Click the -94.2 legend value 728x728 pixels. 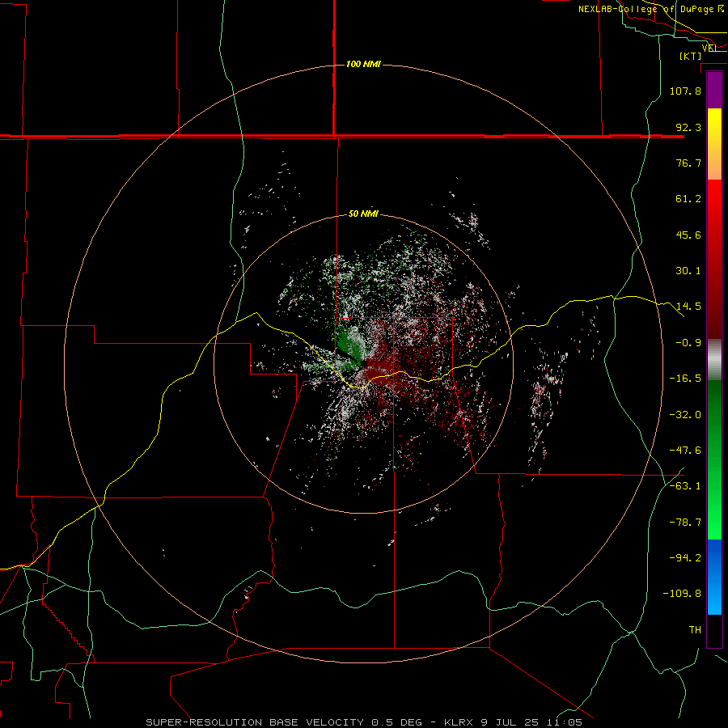coord(685,558)
